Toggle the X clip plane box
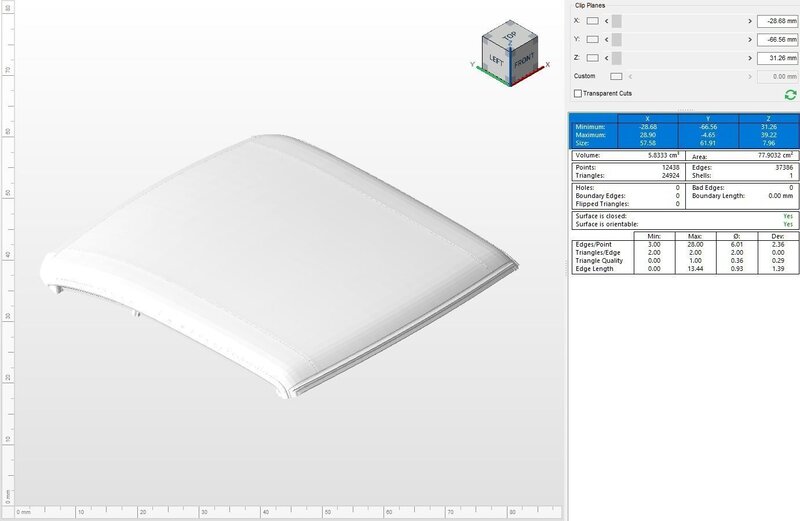Screen dimensions: 800x521 (x=593, y=20)
